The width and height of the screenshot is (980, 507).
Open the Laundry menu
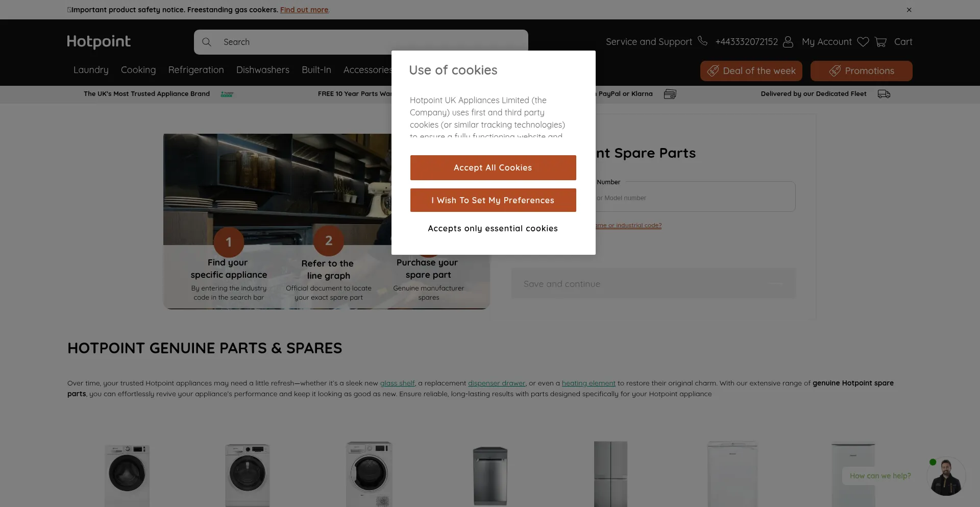click(91, 70)
